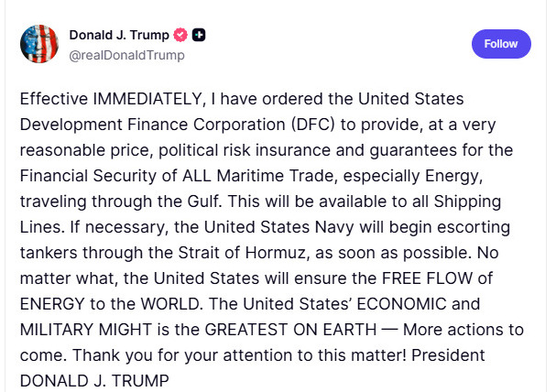This screenshot has width=556, height=392.
Task: Click the black plus badge icon
Action: [x=199, y=35]
